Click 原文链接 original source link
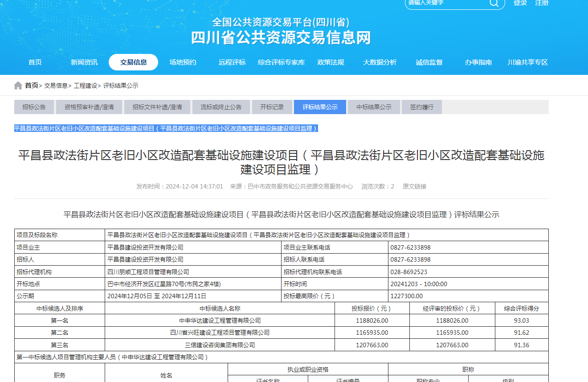The width and height of the screenshot is (588, 382). click(x=414, y=186)
